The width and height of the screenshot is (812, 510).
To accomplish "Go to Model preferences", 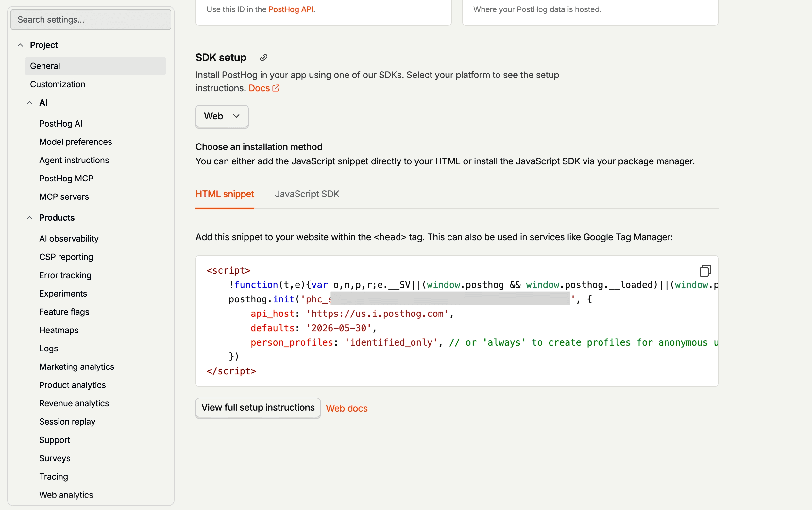I will [x=100, y=142].
